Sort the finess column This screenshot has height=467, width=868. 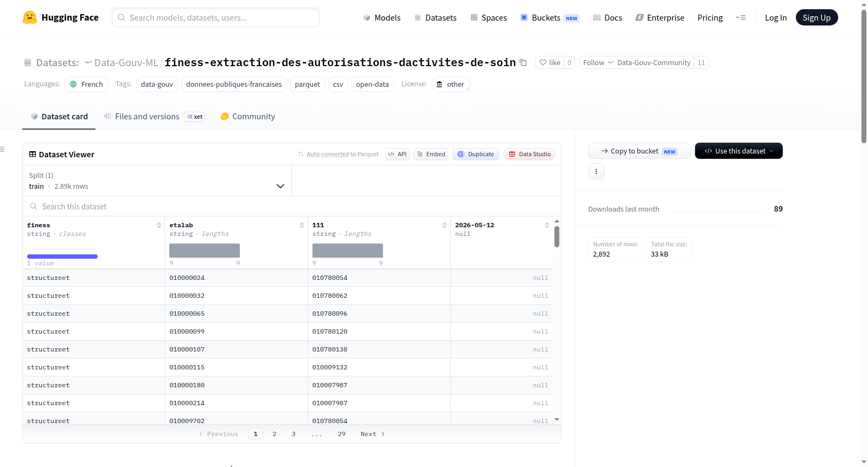coord(159,225)
